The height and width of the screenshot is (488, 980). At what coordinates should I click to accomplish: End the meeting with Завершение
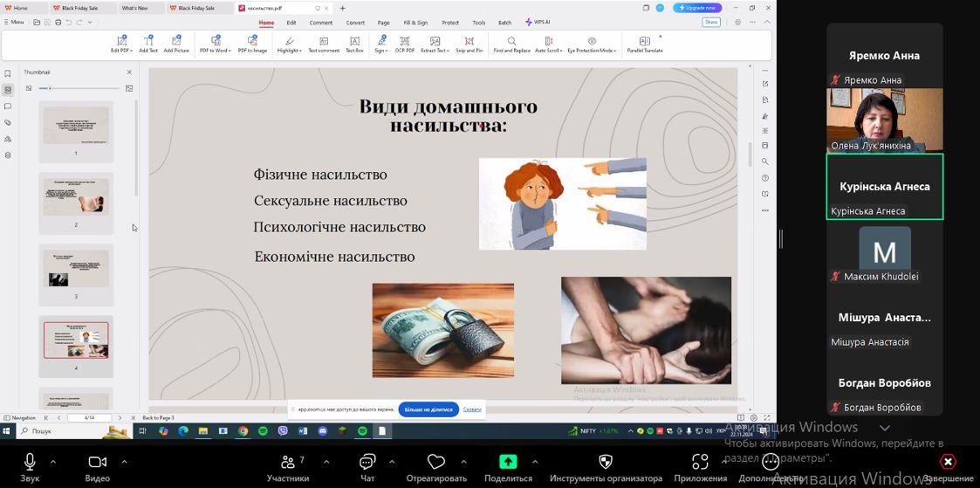click(x=948, y=467)
